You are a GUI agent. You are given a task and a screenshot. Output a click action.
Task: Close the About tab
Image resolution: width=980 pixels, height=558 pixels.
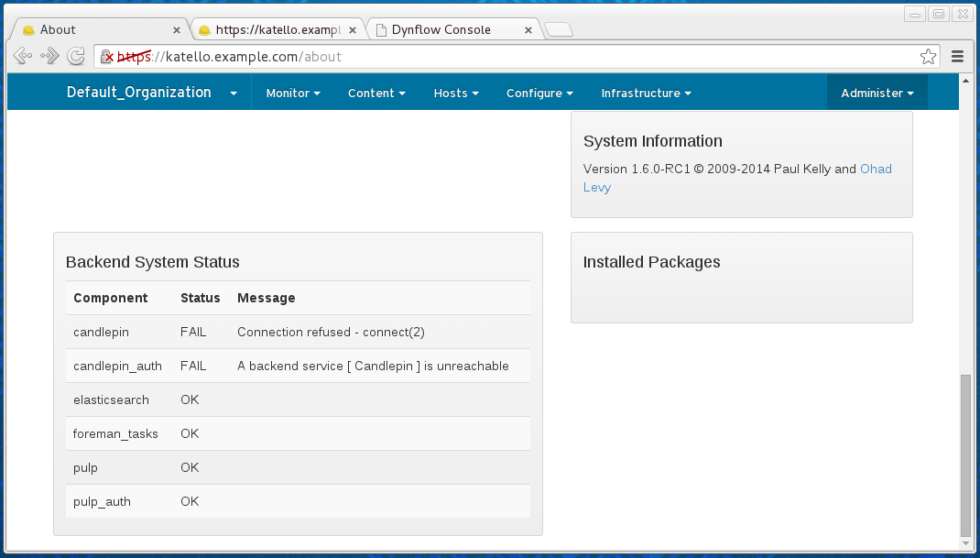176,30
